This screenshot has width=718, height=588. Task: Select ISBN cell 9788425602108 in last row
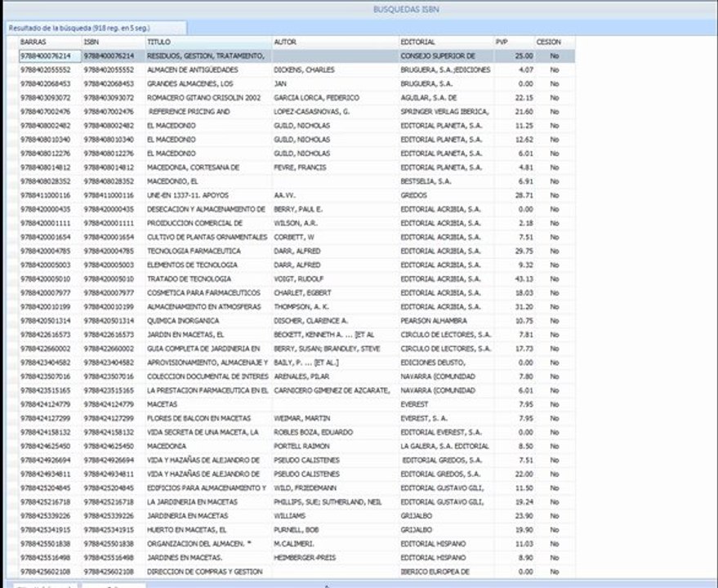114,572
